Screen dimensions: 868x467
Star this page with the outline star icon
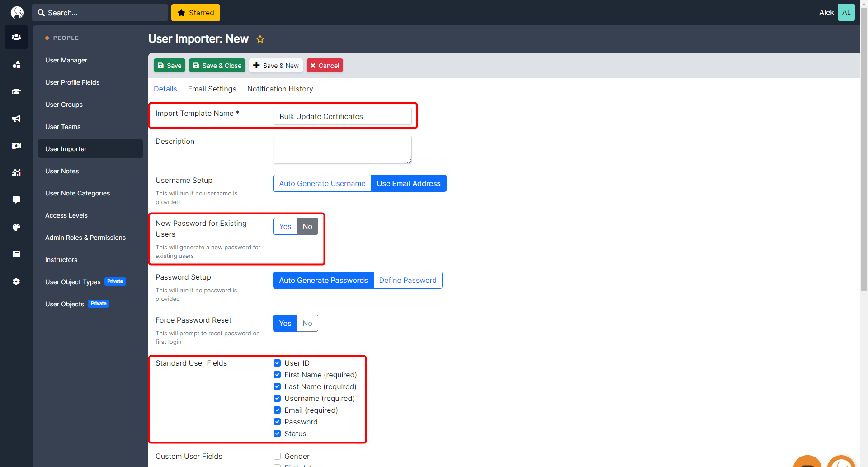(260, 39)
